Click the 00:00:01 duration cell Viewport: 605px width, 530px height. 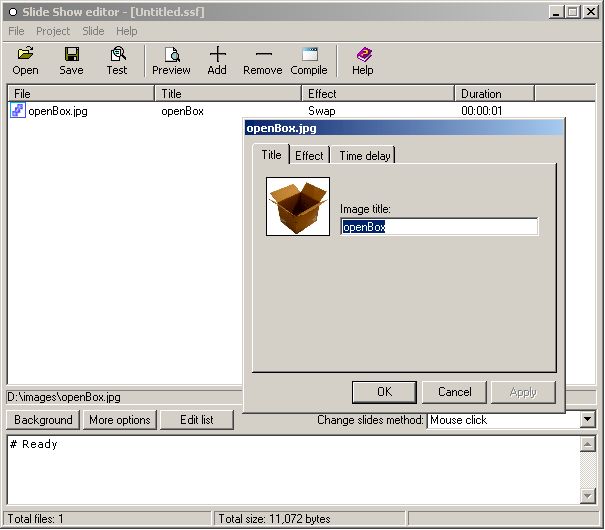tap(482, 111)
